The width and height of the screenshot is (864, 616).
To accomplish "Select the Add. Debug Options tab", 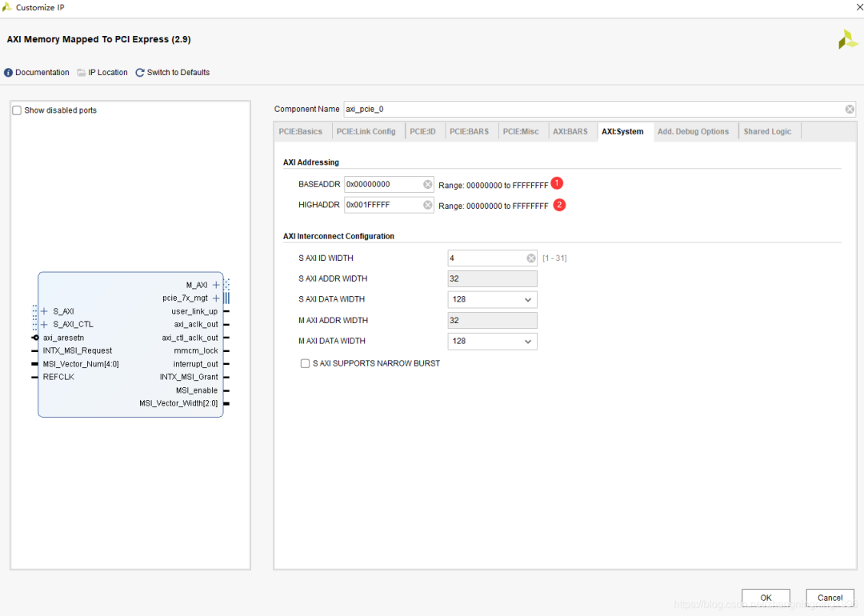I will click(x=693, y=132).
